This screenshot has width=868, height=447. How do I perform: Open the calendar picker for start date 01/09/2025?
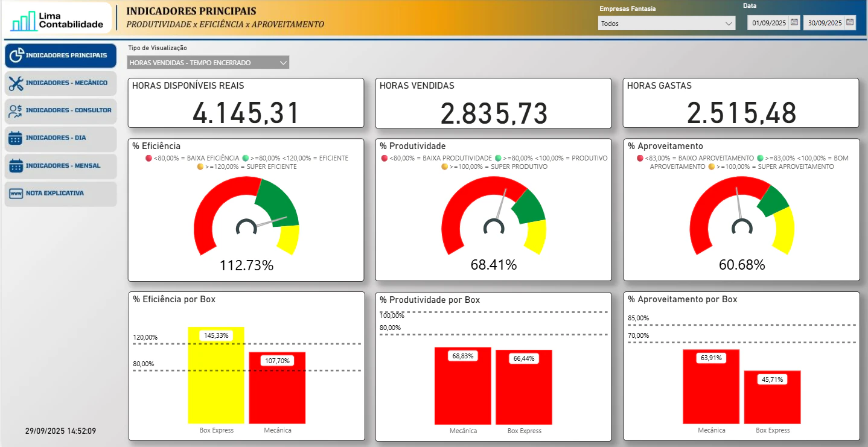point(794,23)
